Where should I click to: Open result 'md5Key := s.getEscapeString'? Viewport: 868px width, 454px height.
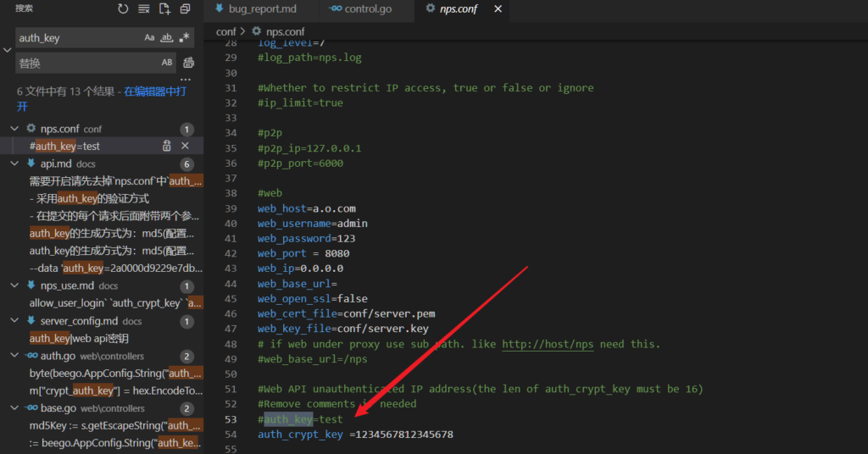pyautogui.click(x=115, y=425)
